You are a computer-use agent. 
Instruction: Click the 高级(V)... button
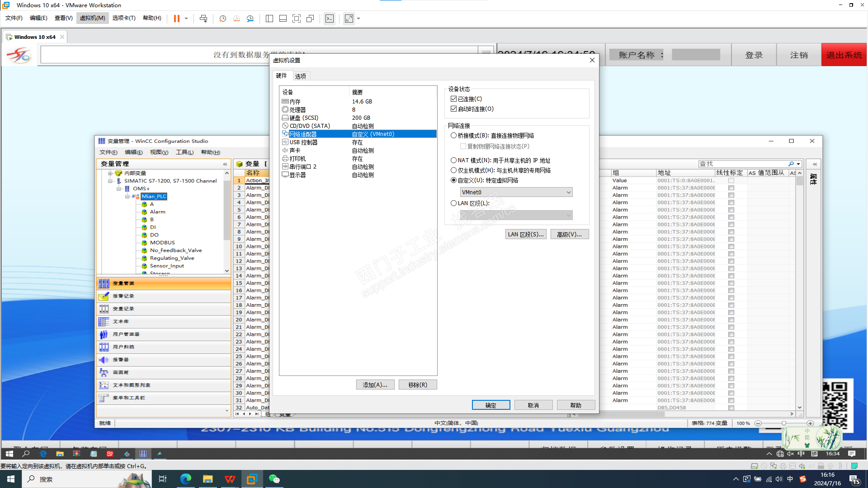point(569,235)
